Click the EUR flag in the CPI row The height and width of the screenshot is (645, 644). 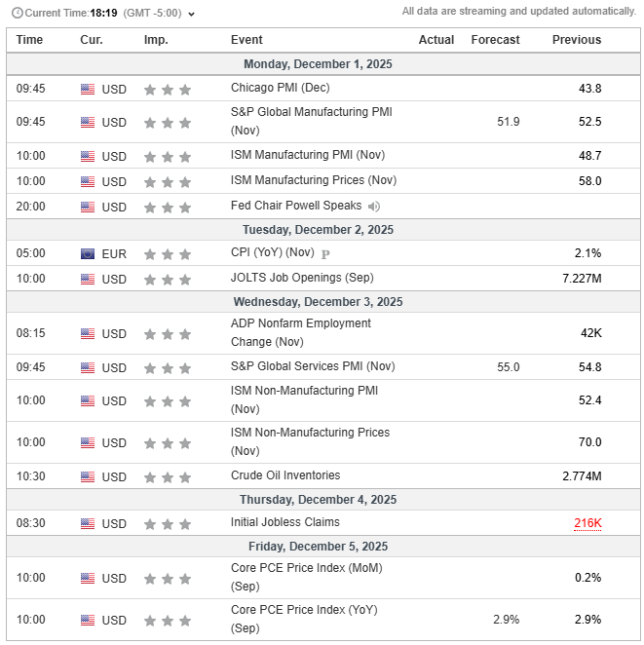point(88,253)
